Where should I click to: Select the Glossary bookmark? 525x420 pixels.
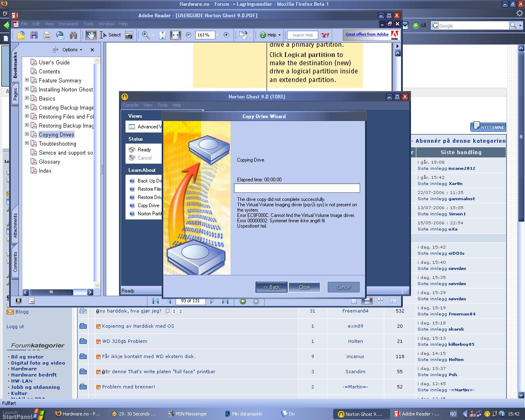49,162
